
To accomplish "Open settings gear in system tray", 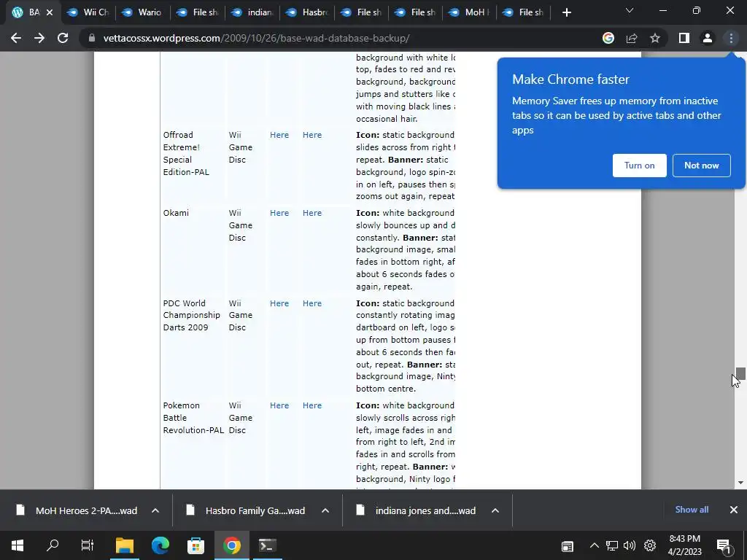I will point(650,546).
